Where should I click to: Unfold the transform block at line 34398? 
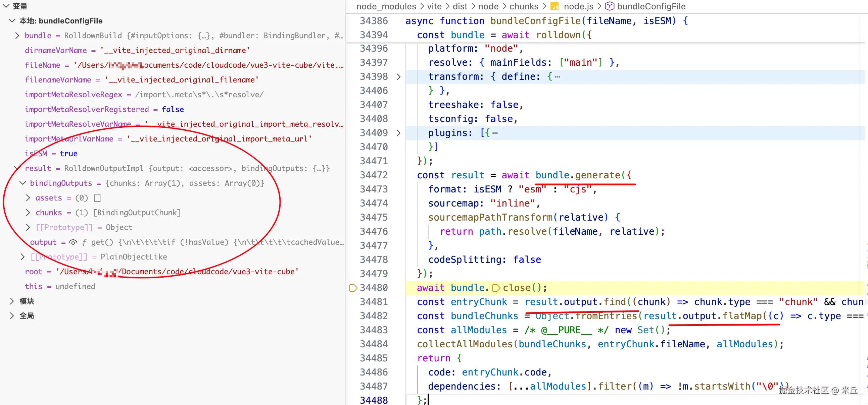coord(398,77)
